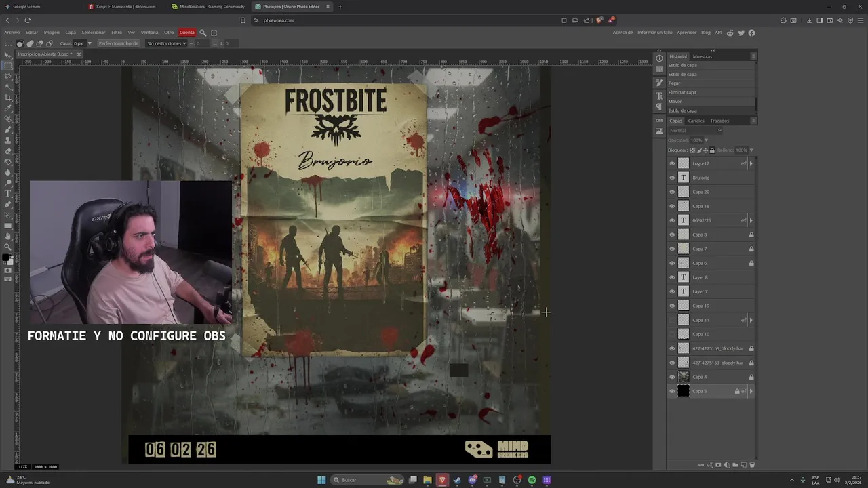Click the Perfeccionar borde button

118,43
